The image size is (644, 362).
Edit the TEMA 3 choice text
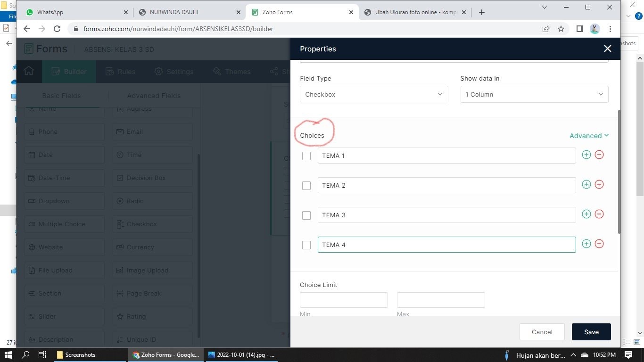446,215
